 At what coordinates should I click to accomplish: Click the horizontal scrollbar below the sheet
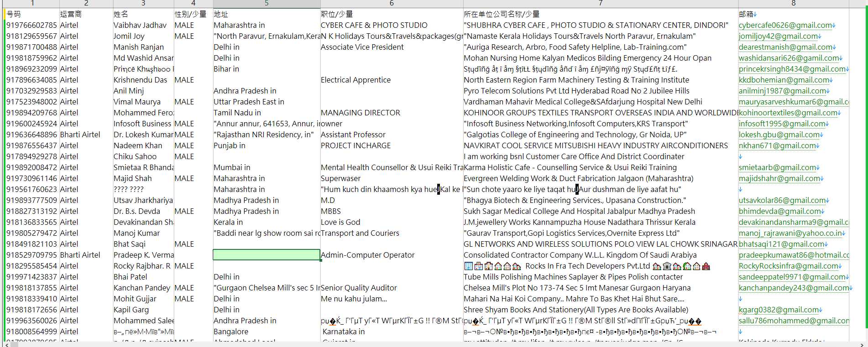coord(434,344)
